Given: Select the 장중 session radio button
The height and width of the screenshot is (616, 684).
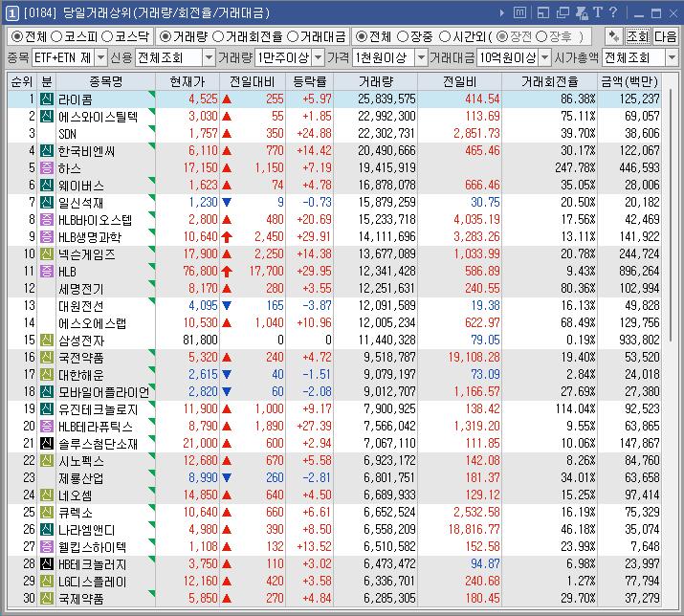Looking at the screenshot, I should coord(403,36).
